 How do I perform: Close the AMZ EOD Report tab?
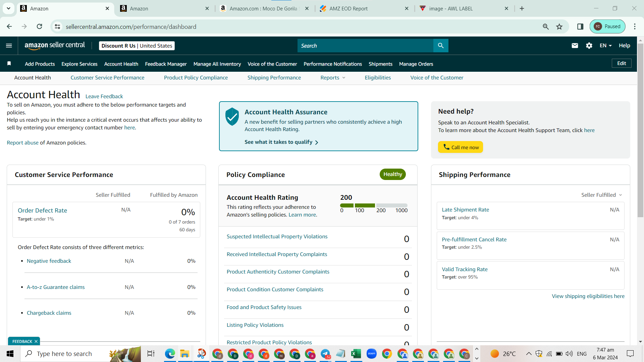click(407, 8)
